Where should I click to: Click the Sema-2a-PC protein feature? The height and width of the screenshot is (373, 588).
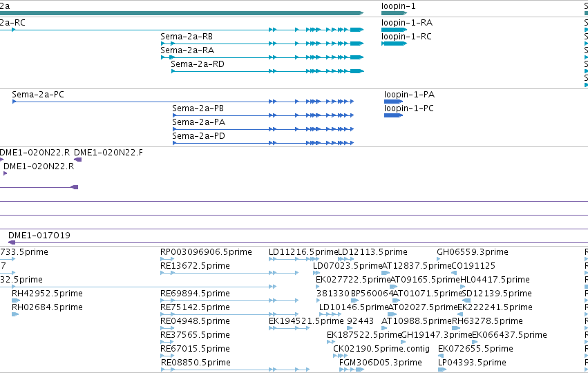pos(38,95)
